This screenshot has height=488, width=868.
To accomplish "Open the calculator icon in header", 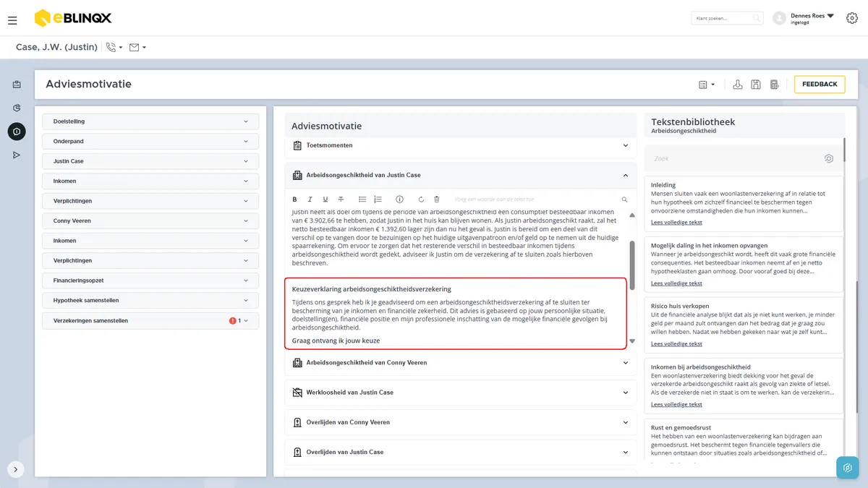I will pyautogui.click(x=774, y=85).
